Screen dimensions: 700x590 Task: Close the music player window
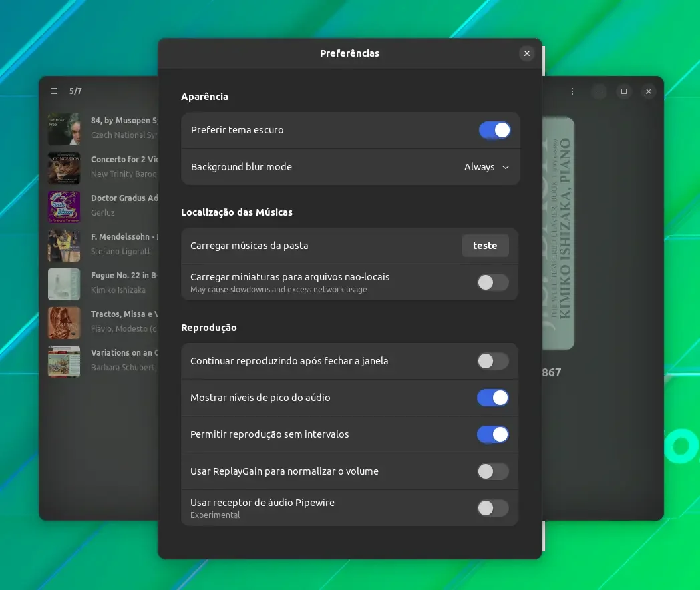(648, 91)
